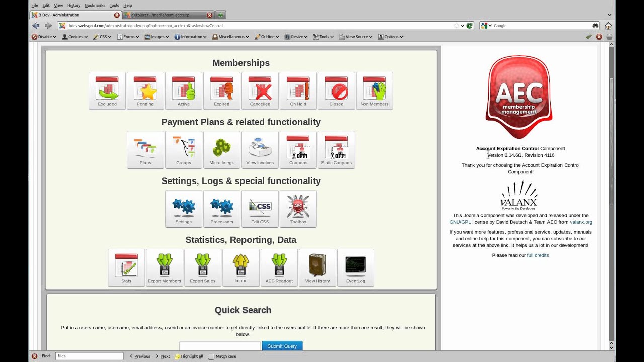Open the View History icon
Viewport: 644px width, 362px height.
coord(317,267)
